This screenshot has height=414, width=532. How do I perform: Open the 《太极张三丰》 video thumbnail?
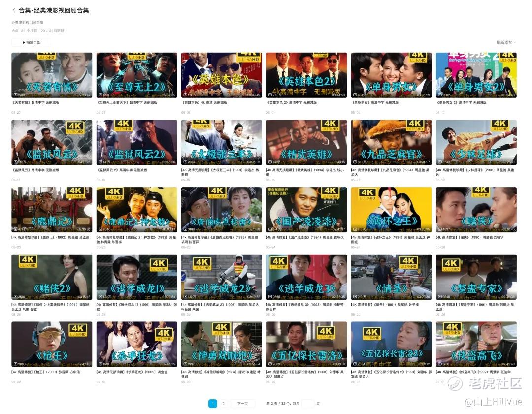222,142
